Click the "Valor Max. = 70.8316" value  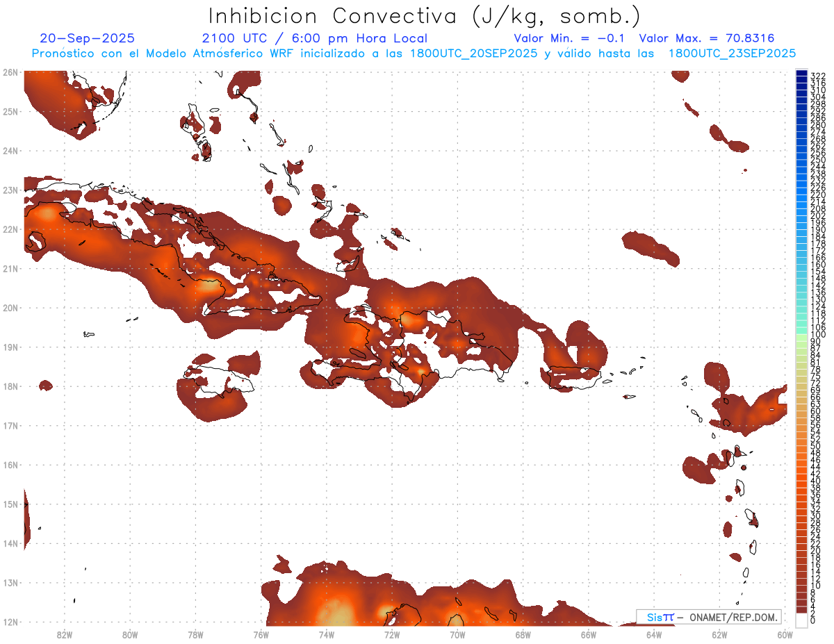coord(707,38)
